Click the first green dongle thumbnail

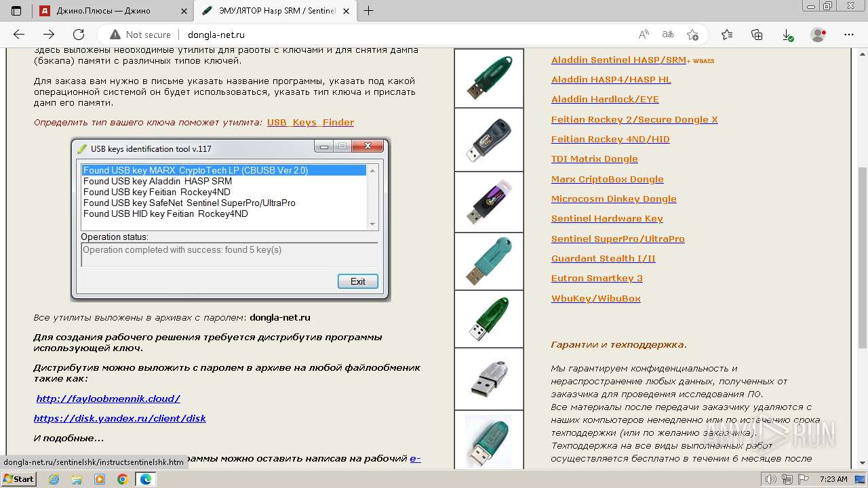point(489,78)
